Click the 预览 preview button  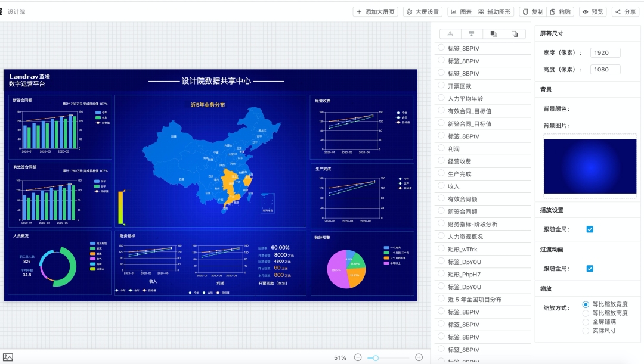click(593, 12)
